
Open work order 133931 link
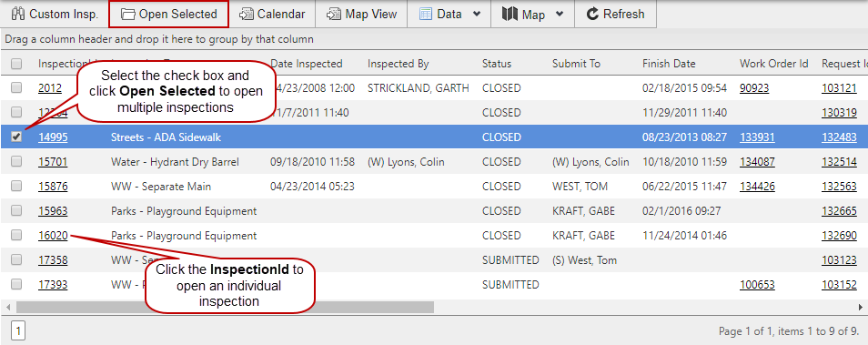(x=757, y=137)
